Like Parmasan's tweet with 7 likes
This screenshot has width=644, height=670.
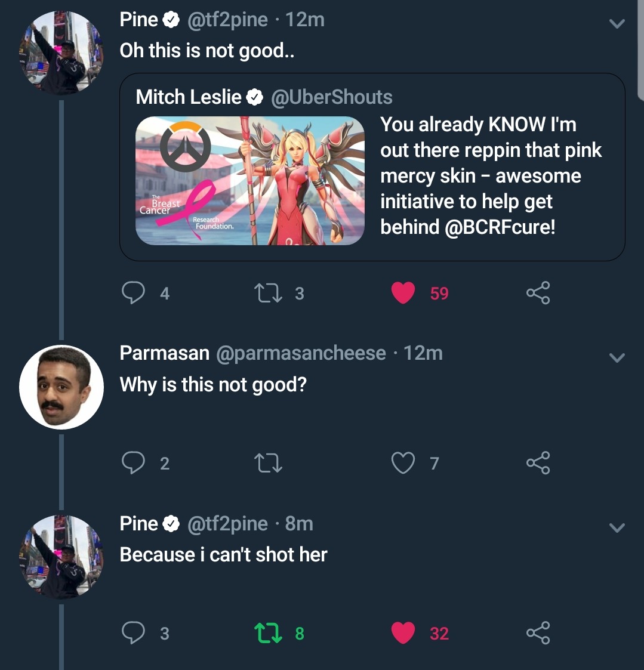[x=403, y=463]
